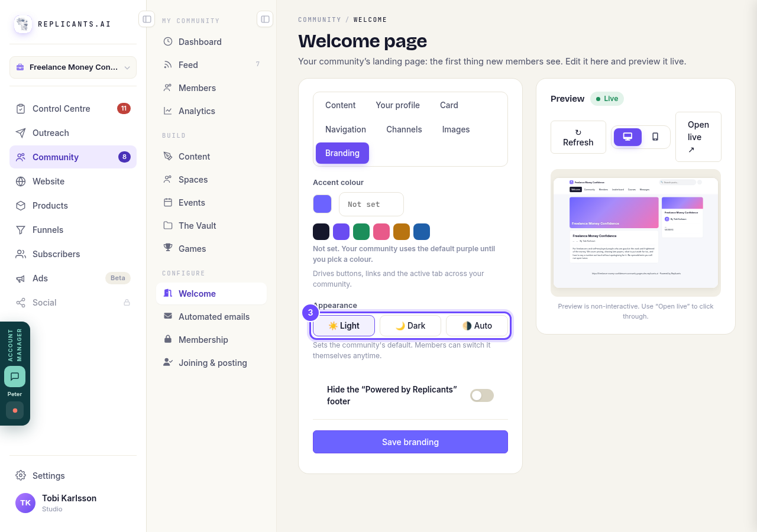Image resolution: width=757 pixels, height=532 pixels.
Task: Set appearance to Dark
Action: [x=410, y=326]
